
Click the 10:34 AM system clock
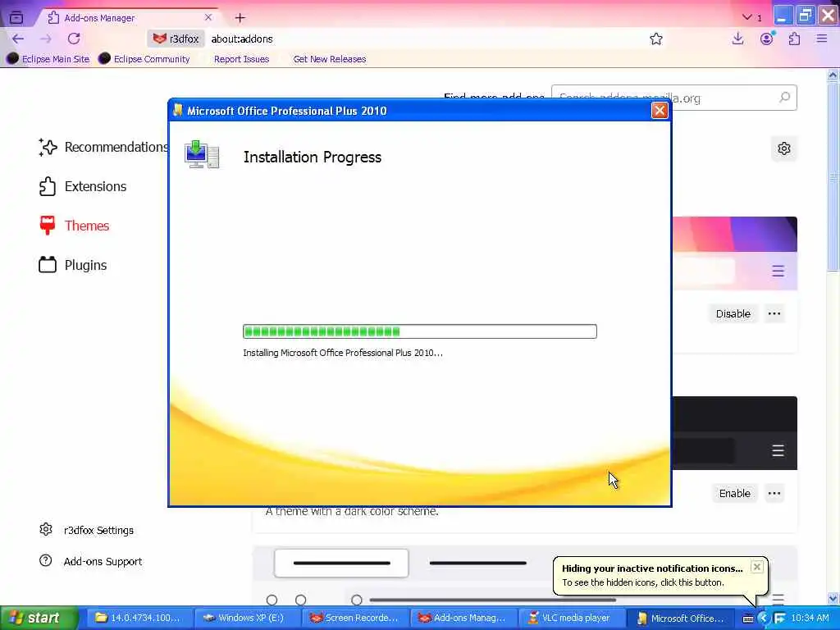pyautogui.click(x=810, y=619)
